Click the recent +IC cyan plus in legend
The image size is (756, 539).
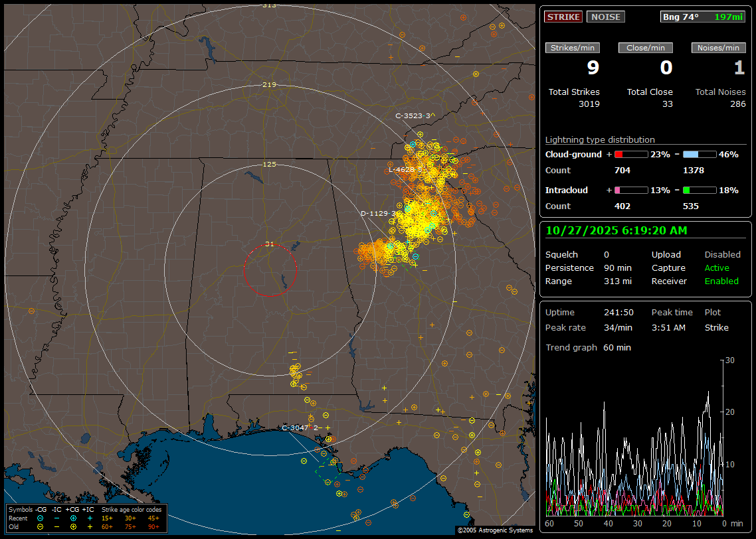(x=90, y=518)
